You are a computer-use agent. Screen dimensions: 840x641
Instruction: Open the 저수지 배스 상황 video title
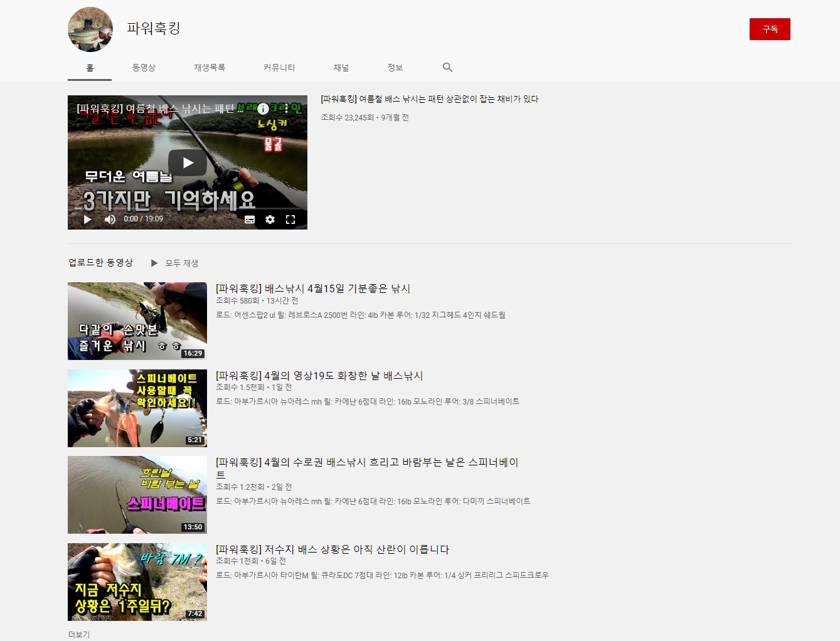tap(332, 549)
